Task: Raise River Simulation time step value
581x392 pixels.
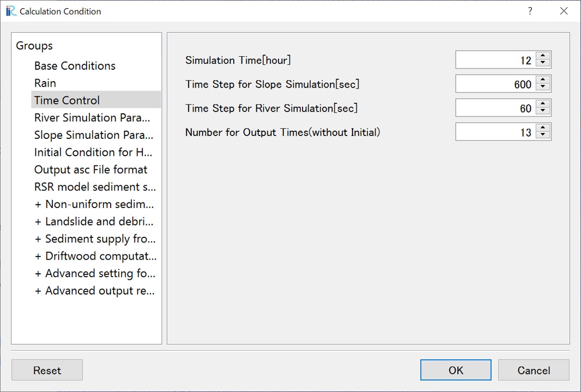Action: [543, 103]
